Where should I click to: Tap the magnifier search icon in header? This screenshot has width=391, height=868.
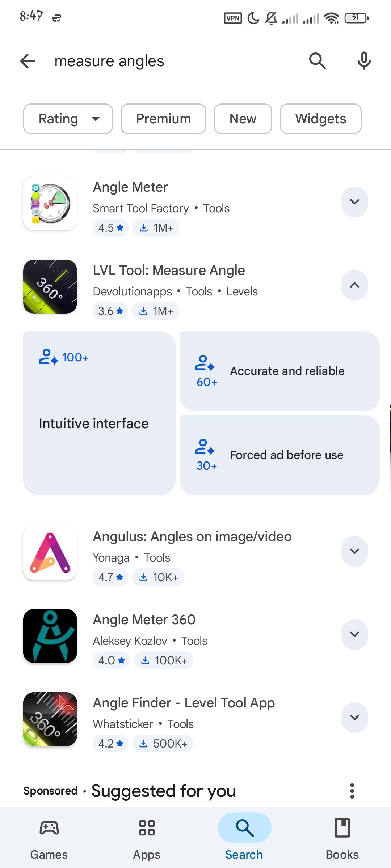tap(318, 61)
